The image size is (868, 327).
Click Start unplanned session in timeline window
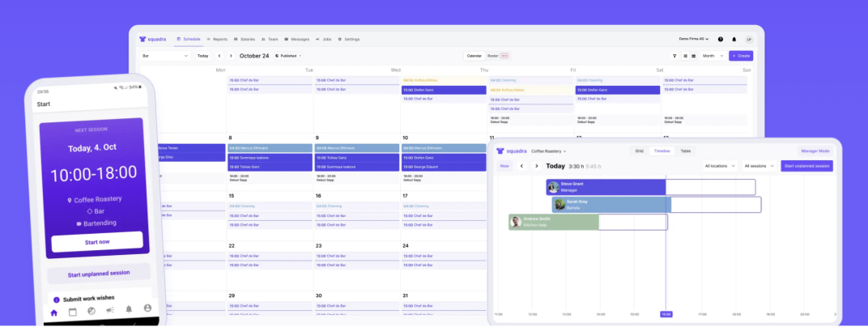806,166
